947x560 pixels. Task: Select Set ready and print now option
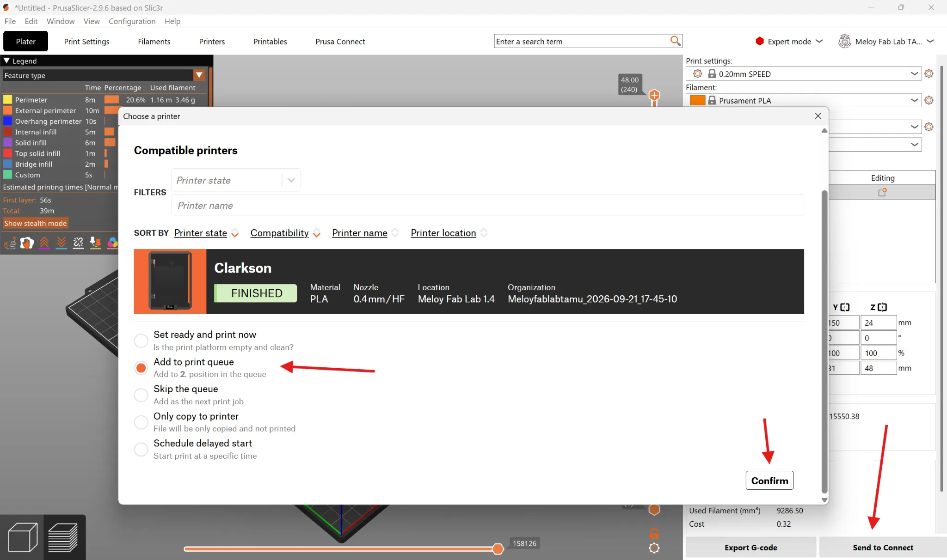tap(141, 341)
